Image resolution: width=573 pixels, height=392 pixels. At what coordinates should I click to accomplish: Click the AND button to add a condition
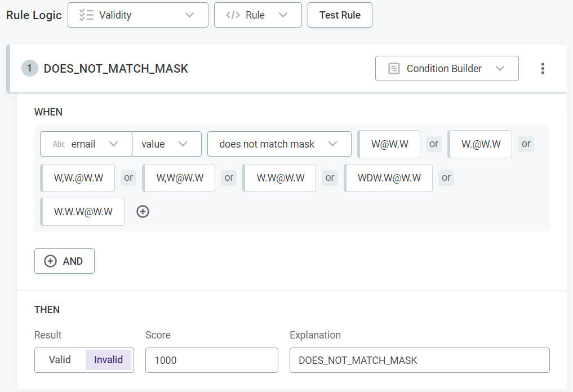64,261
